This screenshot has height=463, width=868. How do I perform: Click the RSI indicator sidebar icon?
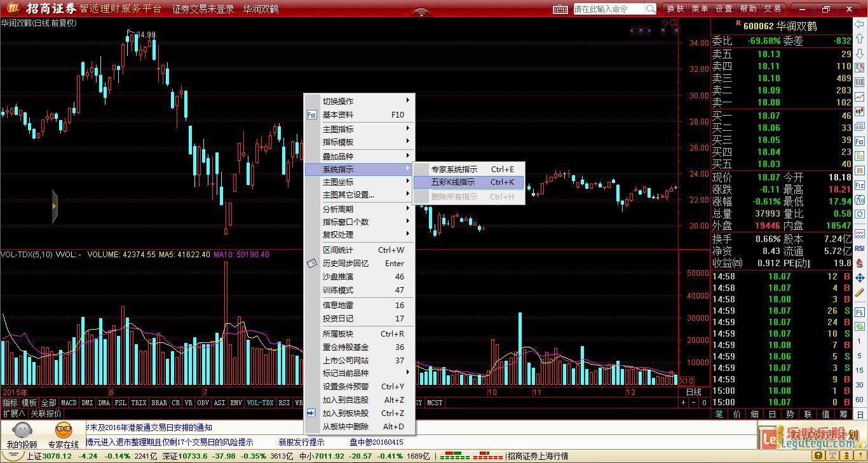click(859, 248)
